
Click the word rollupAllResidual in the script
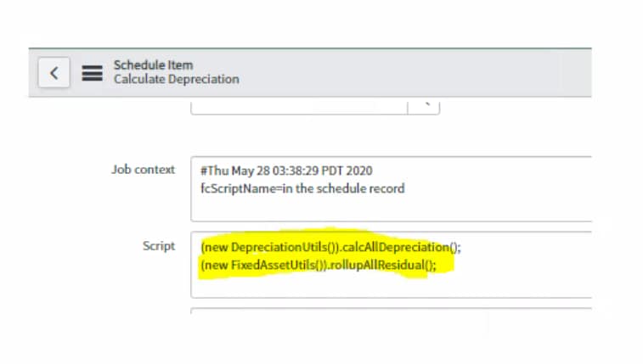pyautogui.click(x=377, y=265)
